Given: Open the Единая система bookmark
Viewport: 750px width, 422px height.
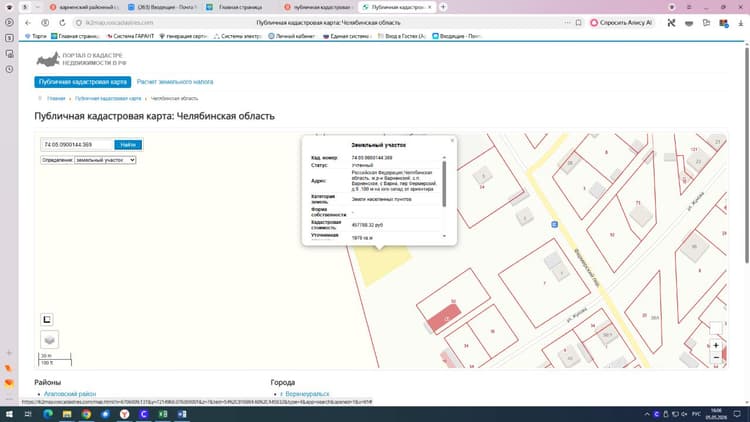Looking at the screenshot, I should click(347, 36).
